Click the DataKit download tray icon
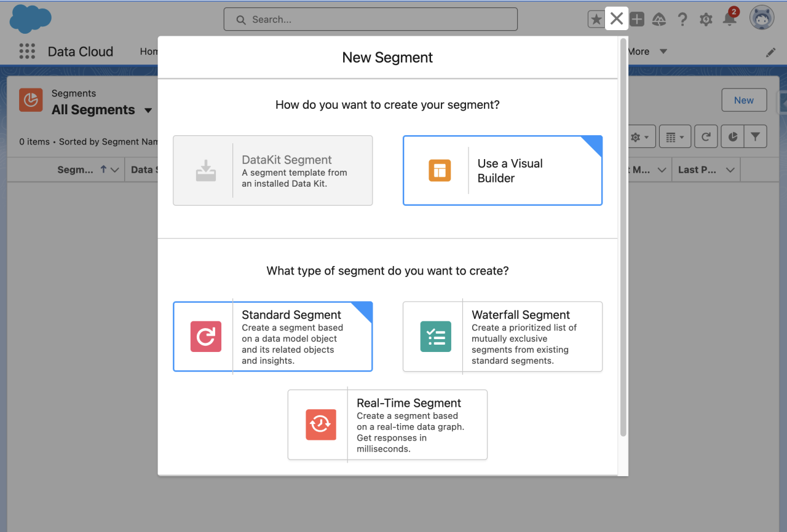 click(206, 170)
